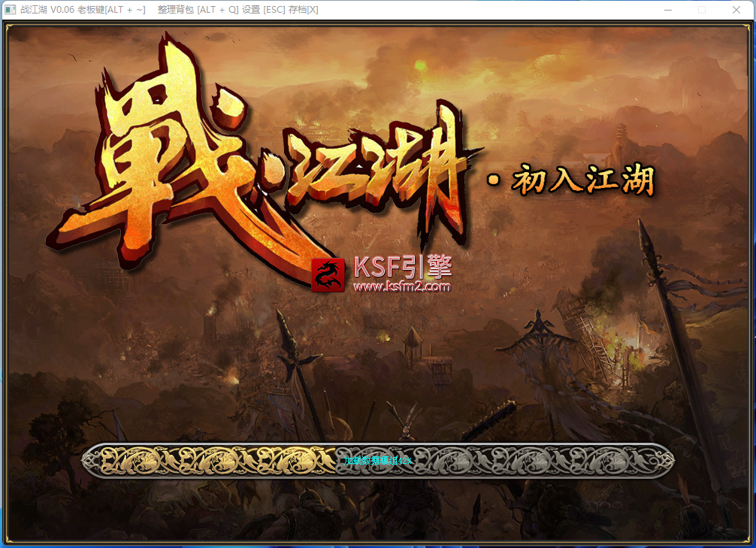756x548 pixels.
Task: Click the 初入江湖 subtitle text
Action: [583, 180]
